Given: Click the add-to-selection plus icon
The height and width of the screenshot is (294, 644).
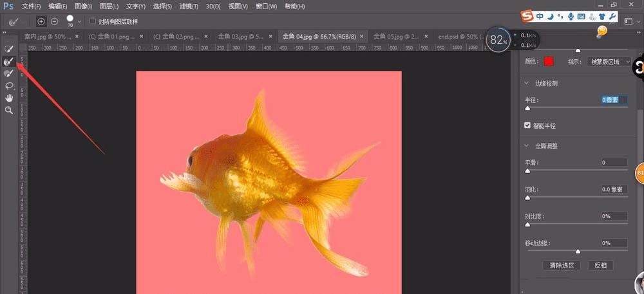Looking at the screenshot, I should click(41, 21).
